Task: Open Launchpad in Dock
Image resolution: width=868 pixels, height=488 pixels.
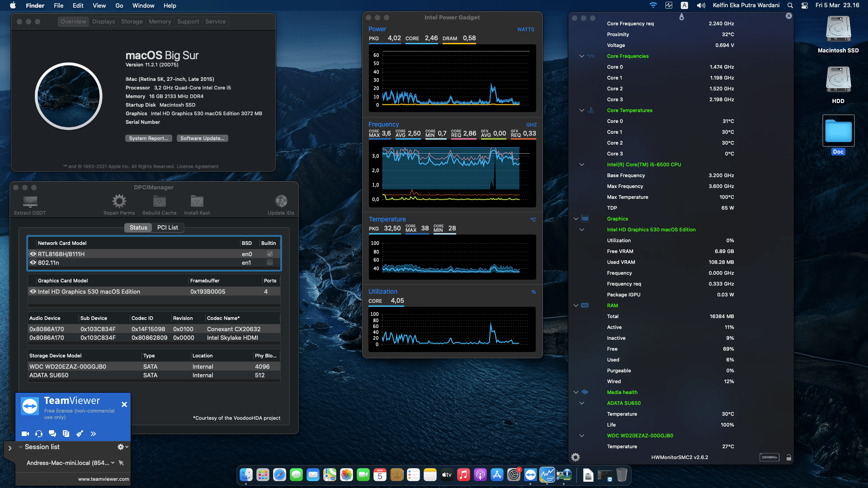Action: click(x=263, y=475)
